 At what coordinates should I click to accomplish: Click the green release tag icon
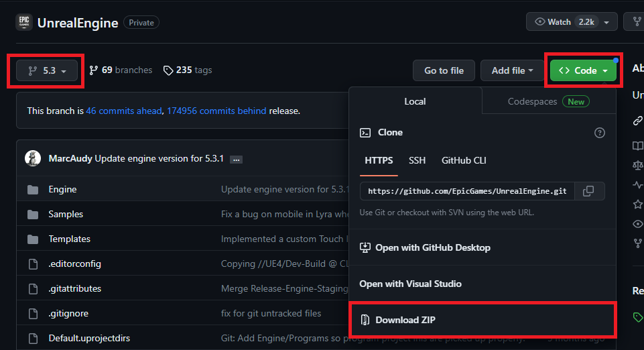pos(637,316)
